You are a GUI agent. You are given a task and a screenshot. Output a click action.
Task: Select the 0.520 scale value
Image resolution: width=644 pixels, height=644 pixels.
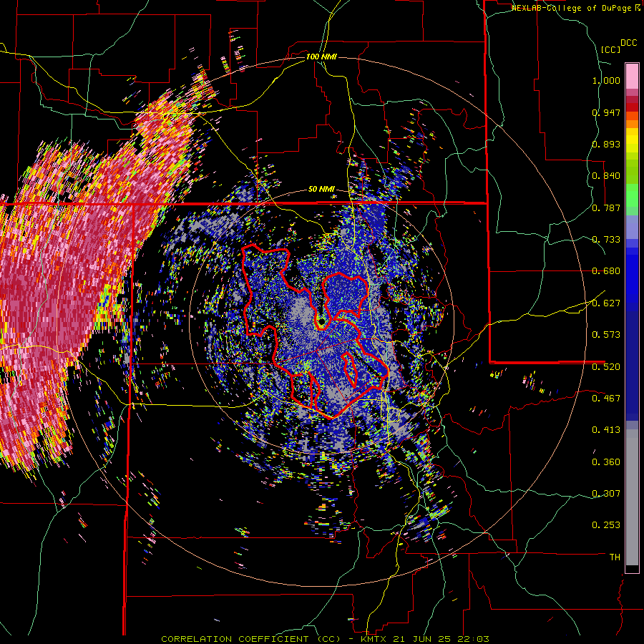pyautogui.click(x=606, y=367)
